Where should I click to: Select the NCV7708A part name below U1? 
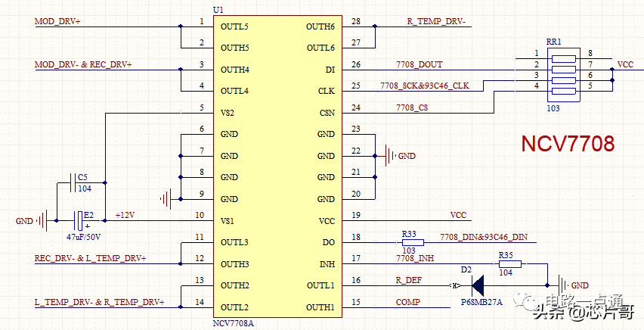click(x=234, y=323)
